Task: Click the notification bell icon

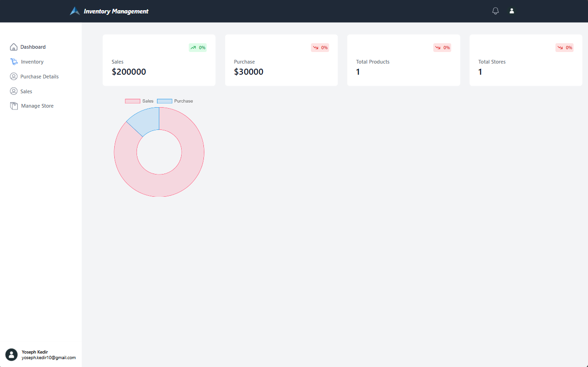Action: point(496,11)
